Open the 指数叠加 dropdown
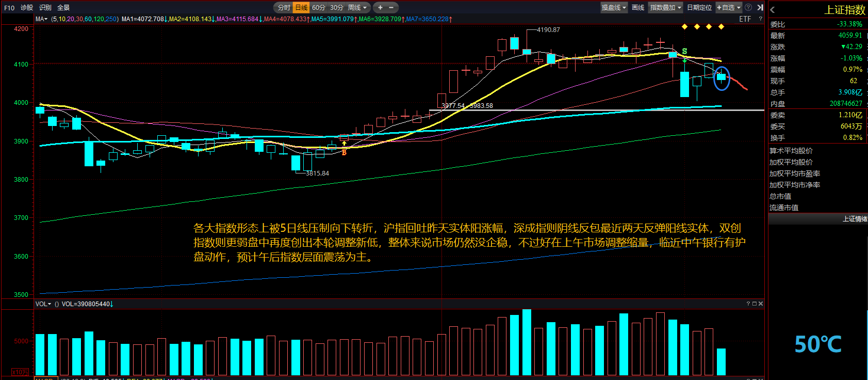 665,7
